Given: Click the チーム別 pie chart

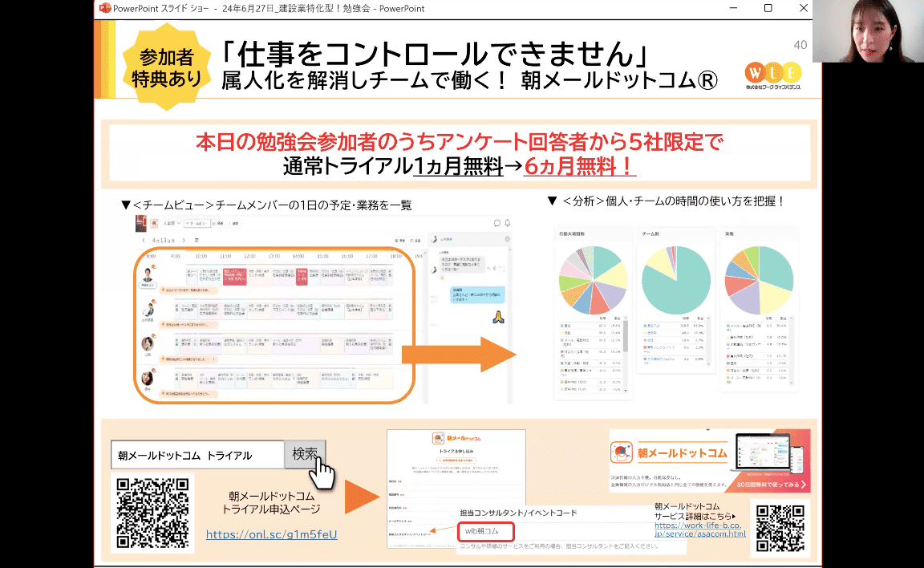Looking at the screenshot, I should (676, 281).
